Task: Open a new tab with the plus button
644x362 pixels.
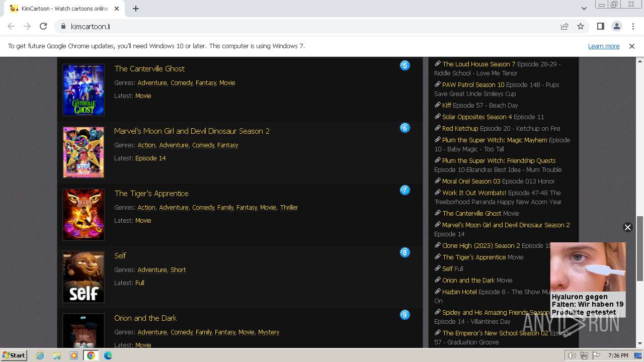Action: tap(136, 9)
